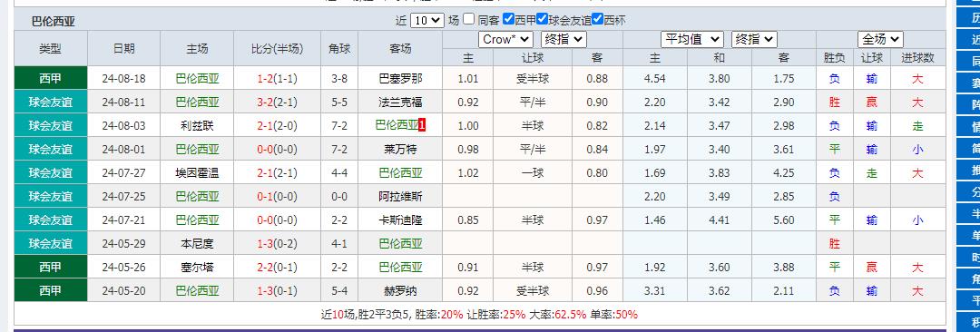The image size is (980, 332).
Task: Select the 球会友谊 type cell for 24-08-11
Action: point(51,103)
